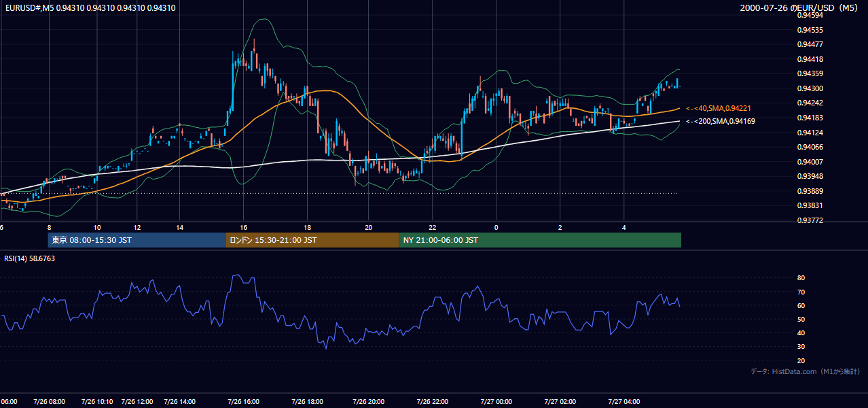The height and width of the screenshot is (408, 868).
Task: Click RSI scale value 20 on right axis
Action: tap(801, 360)
